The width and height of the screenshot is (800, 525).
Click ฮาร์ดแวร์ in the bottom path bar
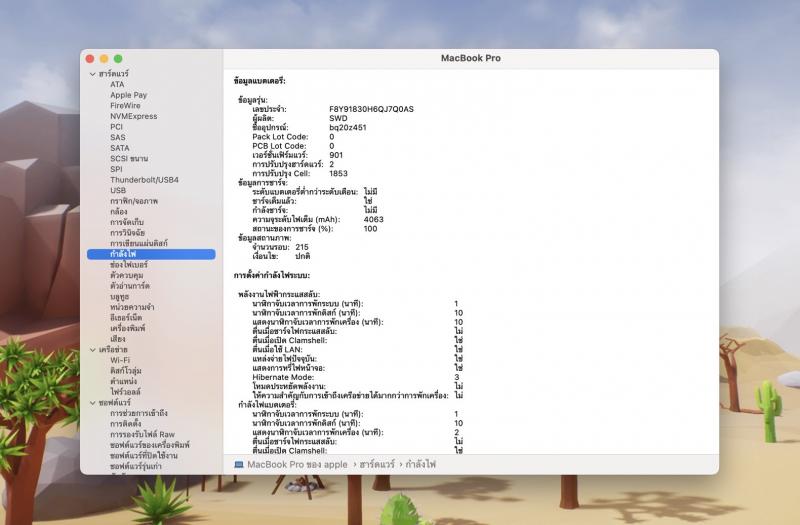377,464
